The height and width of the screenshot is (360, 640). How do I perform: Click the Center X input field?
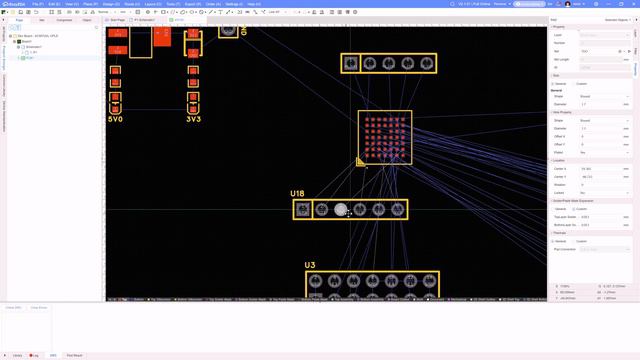pos(601,169)
